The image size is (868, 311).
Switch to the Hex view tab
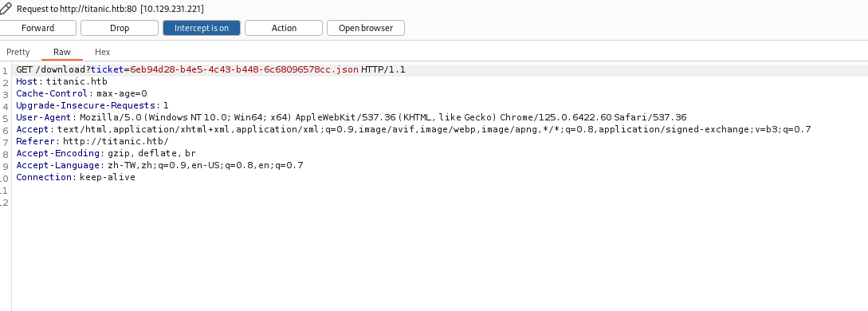click(102, 52)
